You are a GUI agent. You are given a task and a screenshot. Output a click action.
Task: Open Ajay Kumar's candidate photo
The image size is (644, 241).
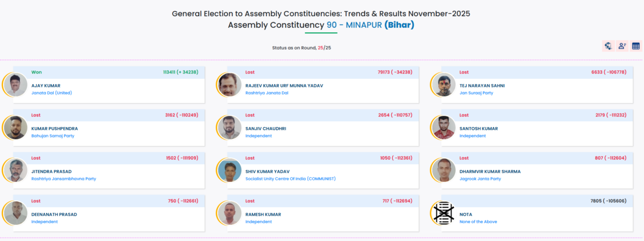coord(16,85)
